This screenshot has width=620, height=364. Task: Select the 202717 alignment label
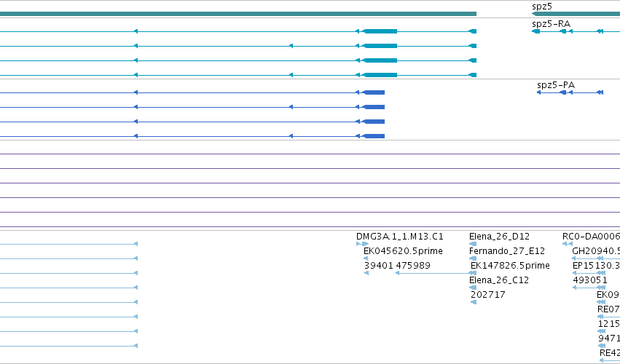click(x=488, y=294)
